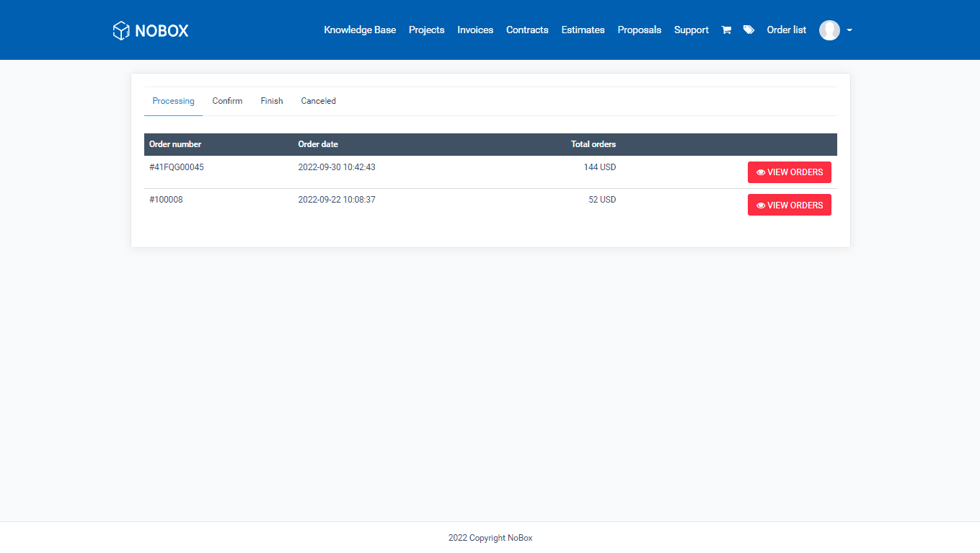Open the Estimates section
980x553 pixels.
(x=583, y=30)
